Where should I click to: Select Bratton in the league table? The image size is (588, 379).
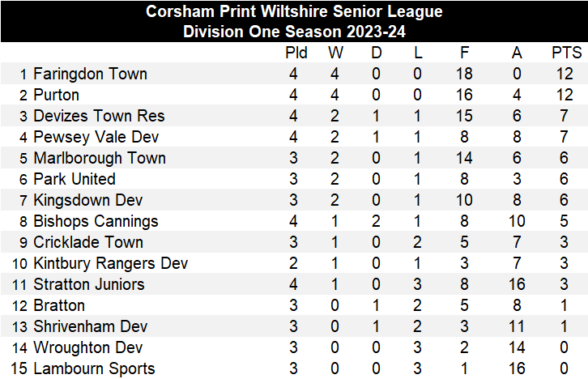tap(58, 305)
